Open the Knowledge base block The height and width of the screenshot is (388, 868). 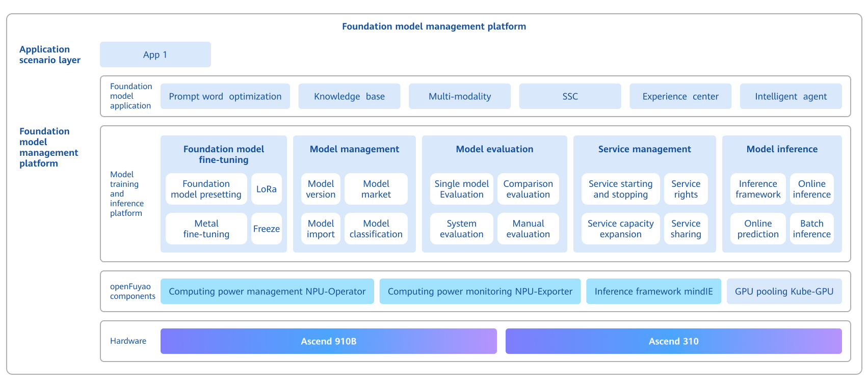[349, 96]
